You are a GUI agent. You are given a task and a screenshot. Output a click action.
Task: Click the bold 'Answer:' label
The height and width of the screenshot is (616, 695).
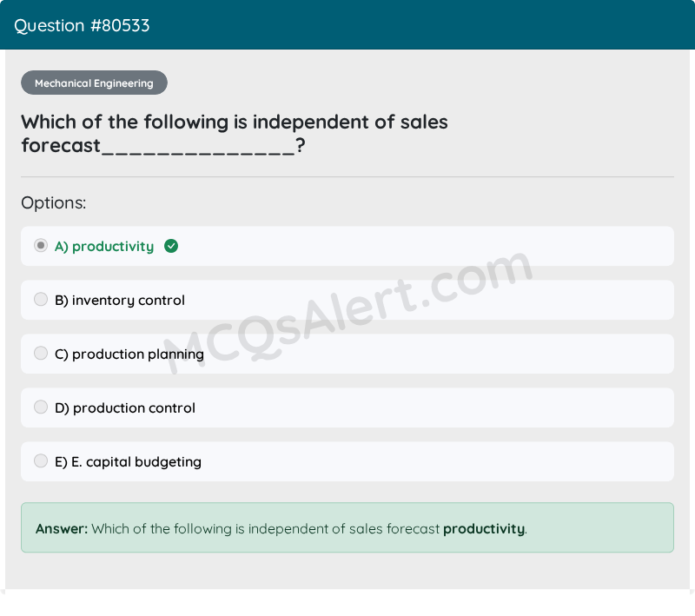(x=62, y=529)
